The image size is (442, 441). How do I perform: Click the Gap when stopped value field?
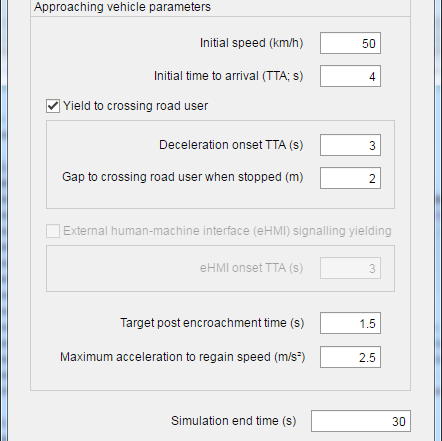350,178
